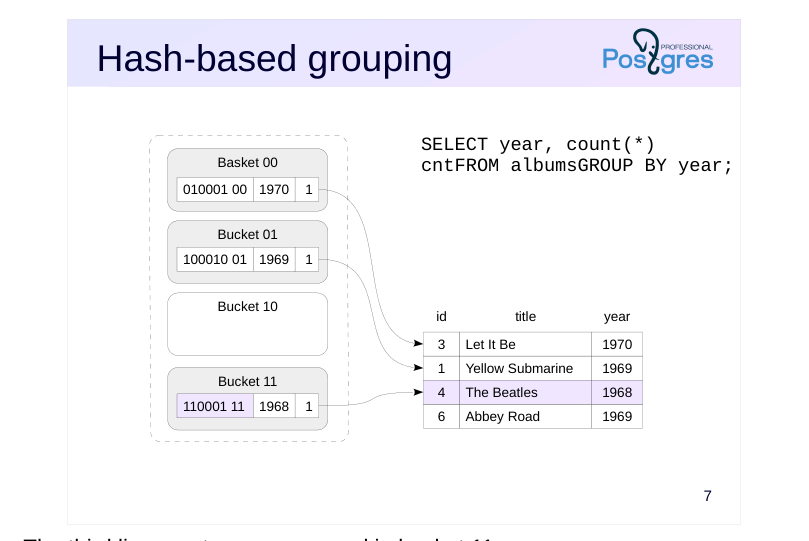809x541 pixels.
Task: Click id 3 in the Let It Be row
Action: pos(441,345)
